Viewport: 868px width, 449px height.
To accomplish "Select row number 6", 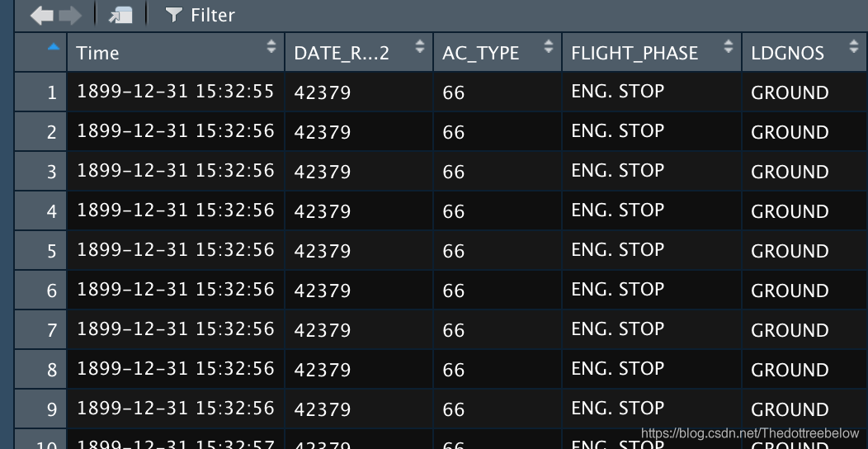I will (x=41, y=290).
